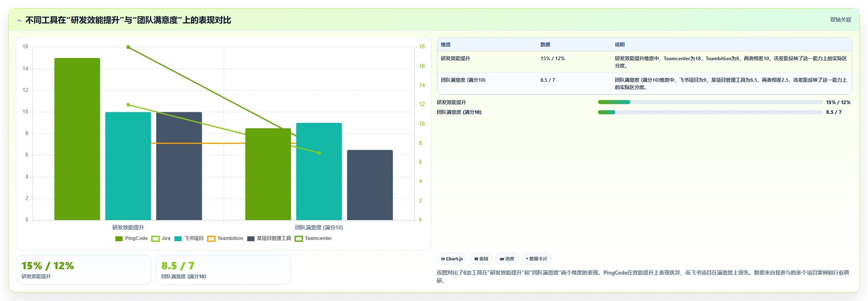
Task: Click the Jira line point at value 12
Action: click(x=128, y=105)
